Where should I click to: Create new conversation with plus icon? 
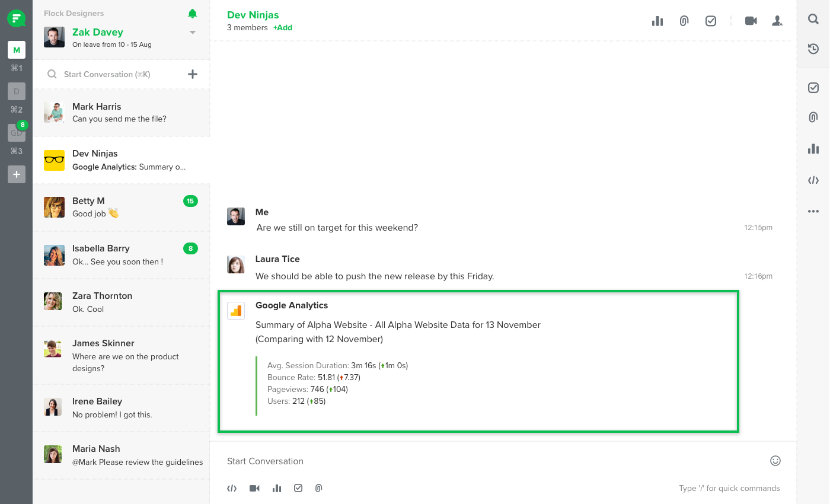[x=193, y=74]
